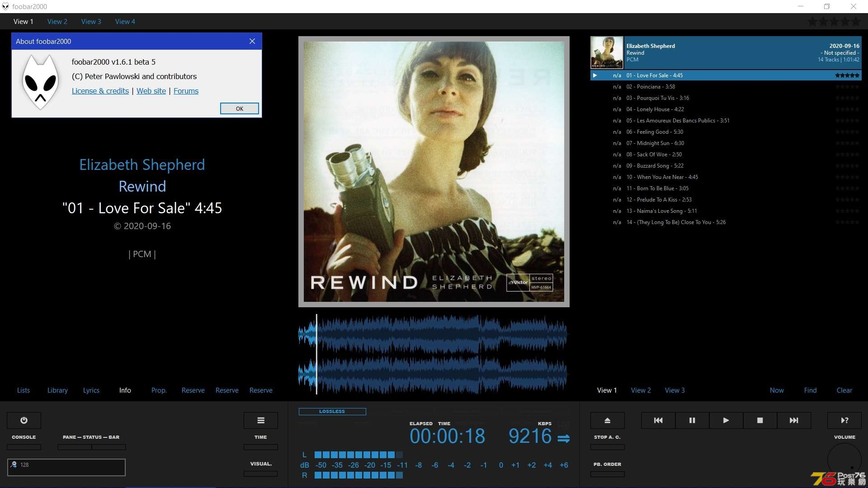868x488 pixels.
Task: Open the Lists tab
Action: tap(24, 390)
